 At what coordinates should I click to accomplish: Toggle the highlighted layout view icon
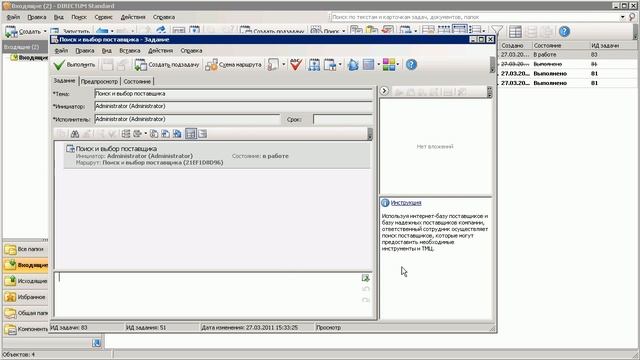pyautogui.click(x=191, y=134)
